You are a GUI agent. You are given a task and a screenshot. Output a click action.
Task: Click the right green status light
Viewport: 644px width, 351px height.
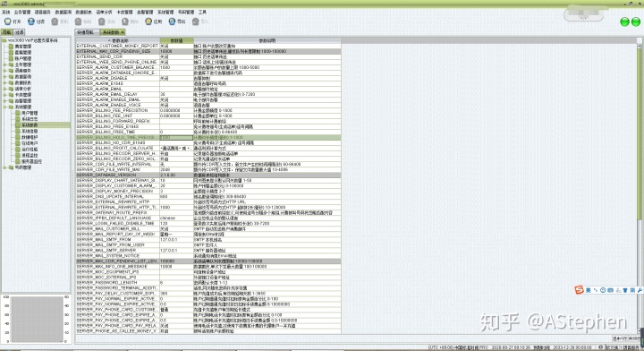point(636,21)
